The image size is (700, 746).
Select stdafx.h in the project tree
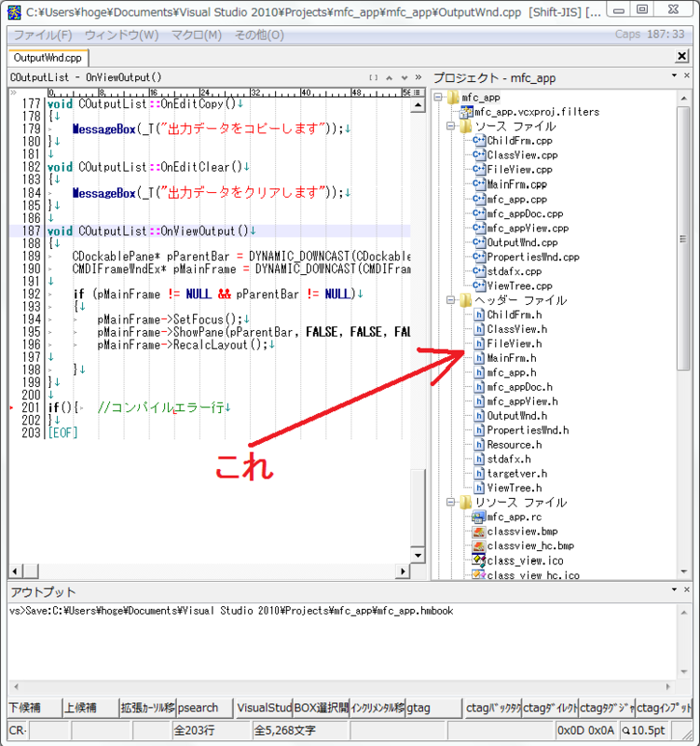(x=509, y=459)
